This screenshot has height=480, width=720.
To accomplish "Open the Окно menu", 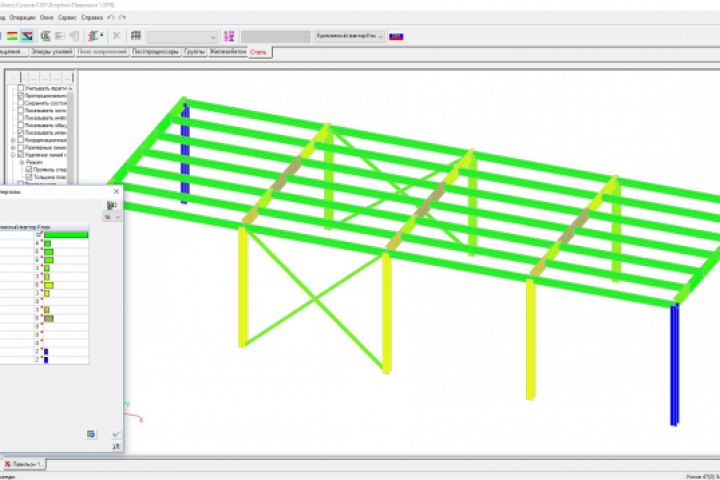I will (x=47, y=17).
